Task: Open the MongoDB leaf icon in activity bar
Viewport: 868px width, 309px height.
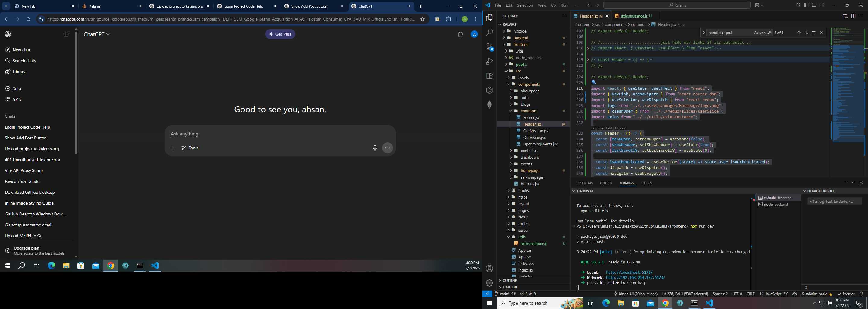Action: tap(489, 105)
